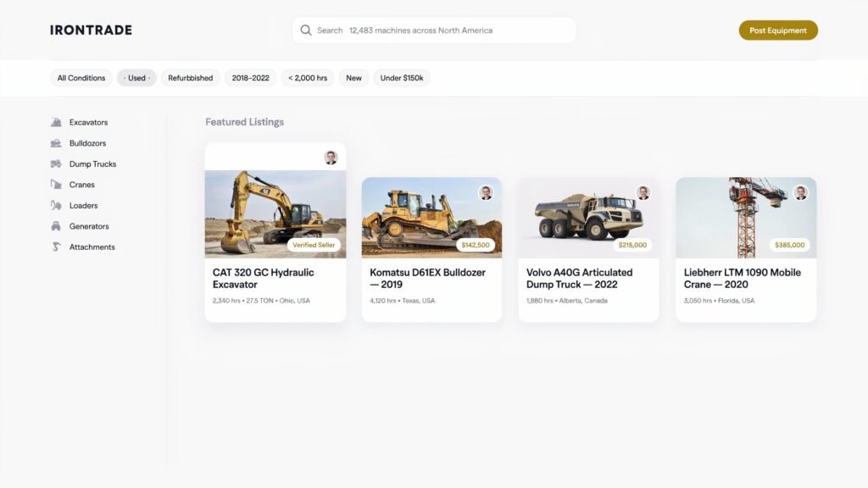Click the IRONTRADE logo

(x=91, y=30)
